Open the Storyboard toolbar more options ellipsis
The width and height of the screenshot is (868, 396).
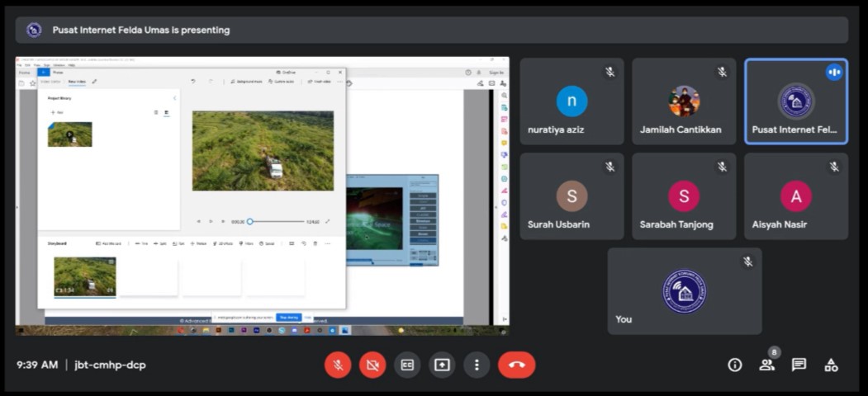pos(327,243)
